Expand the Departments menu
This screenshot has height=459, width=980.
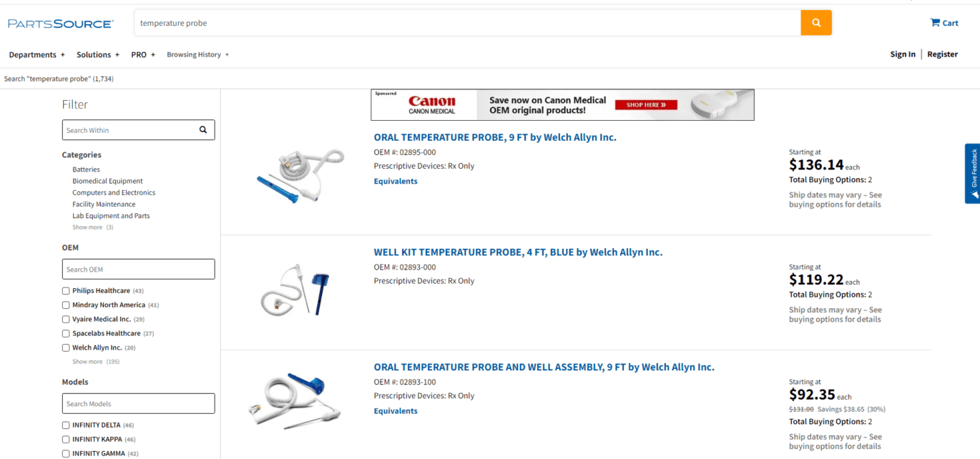tap(36, 55)
